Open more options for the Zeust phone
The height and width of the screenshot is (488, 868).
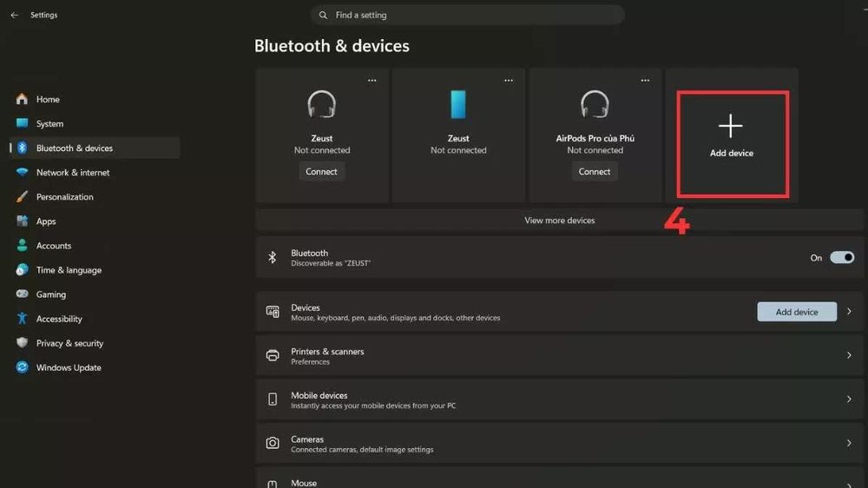point(508,80)
